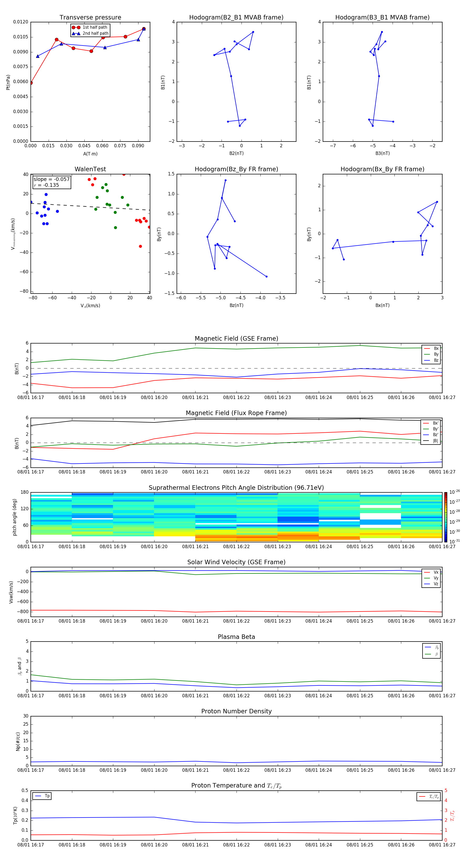This screenshot has width=473, height=868.
Task: Click '08/01 16:20' under the pitch angle plot
Action: pyautogui.click(x=154, y=547)
